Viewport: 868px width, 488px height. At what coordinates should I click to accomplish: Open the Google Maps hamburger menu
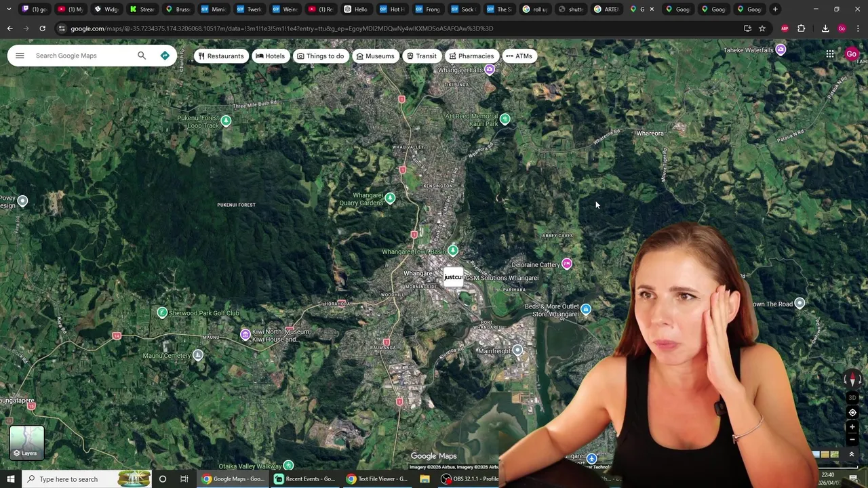pyautogui.click(x=20, y=56)
